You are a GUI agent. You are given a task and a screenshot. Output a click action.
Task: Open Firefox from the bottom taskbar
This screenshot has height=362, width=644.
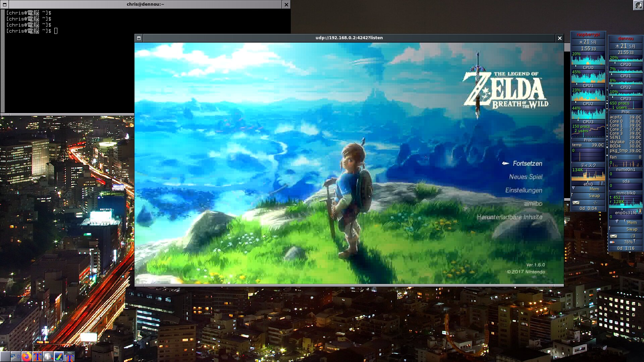(x=26, y=357)
